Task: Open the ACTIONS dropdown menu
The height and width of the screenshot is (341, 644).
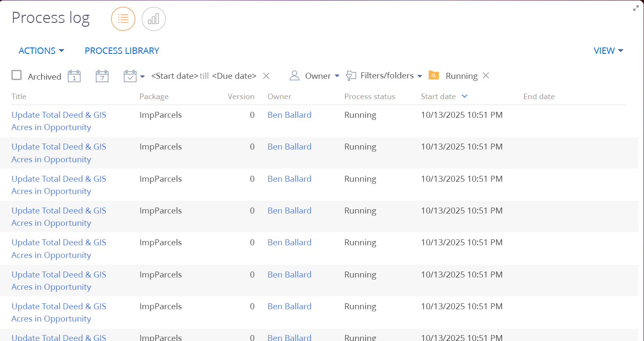Action: pos(41,51)
